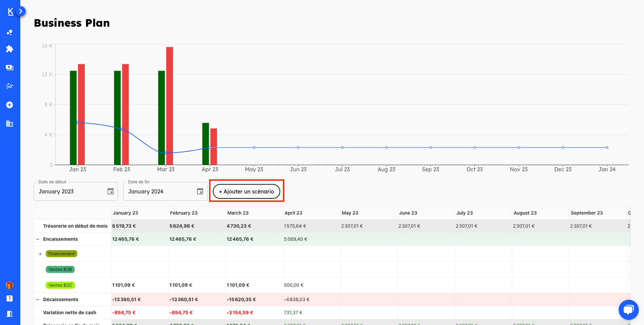Open the building company icon in sidebar
Image resolution: width=644 pixels, height=325 pixels.
[10, 124]
